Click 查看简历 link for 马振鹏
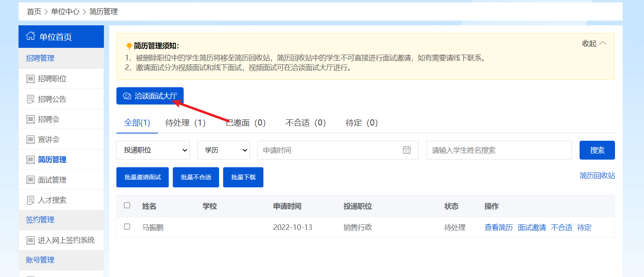This screenshot has width=644, height=277. click(x=498, y=228)
